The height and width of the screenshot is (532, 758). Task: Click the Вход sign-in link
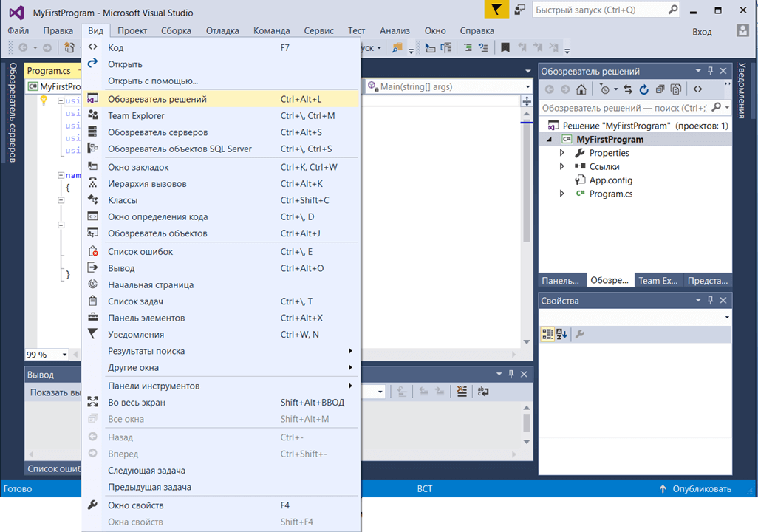point(702,32)
